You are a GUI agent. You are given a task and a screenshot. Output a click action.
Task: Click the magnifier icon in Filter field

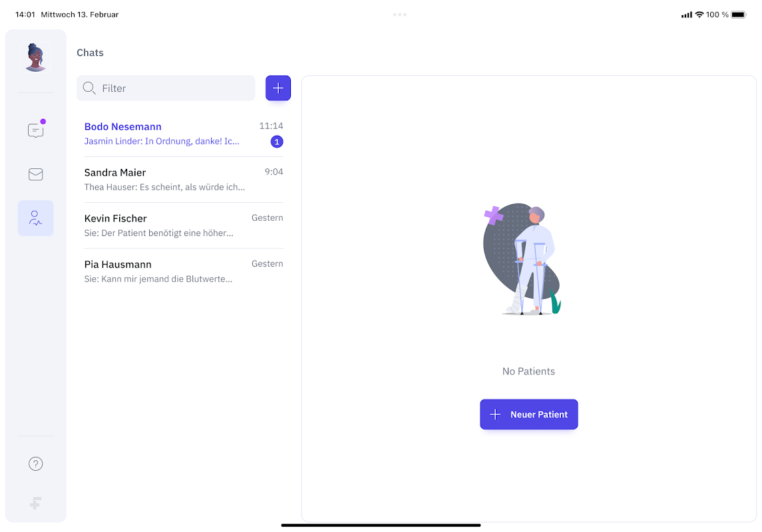89,88
